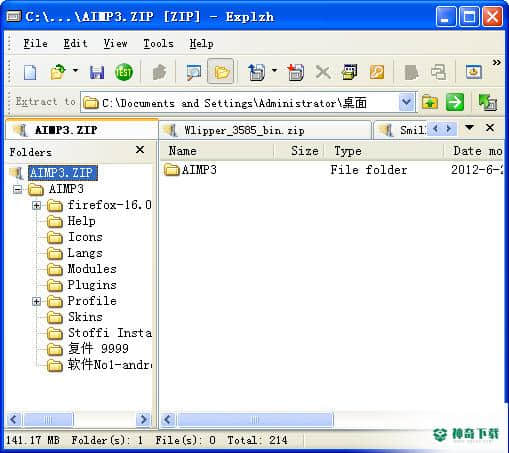Image resolution: width=509 pixels, height=453 pixels.
Task: Select the AIMP3.ZIP tree root
Action: click(x=63, y=173)
